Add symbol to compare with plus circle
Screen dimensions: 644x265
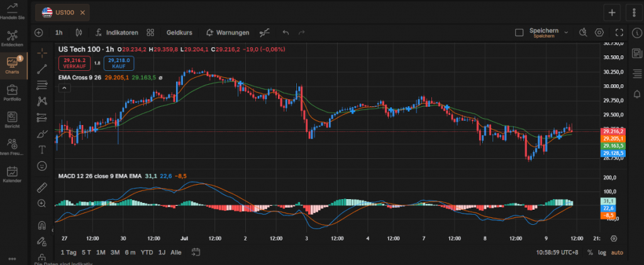coord(39,33)
